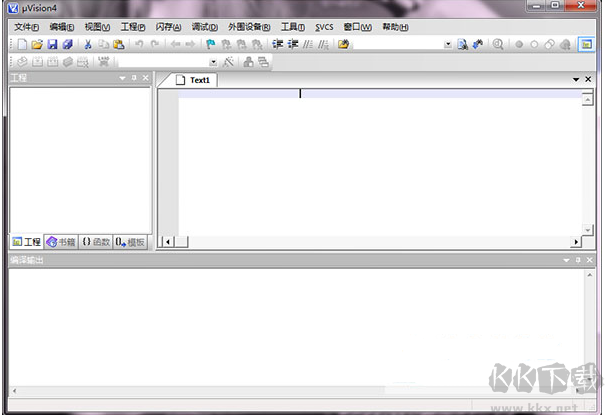Expand the find text combo box dropdown

448,45
